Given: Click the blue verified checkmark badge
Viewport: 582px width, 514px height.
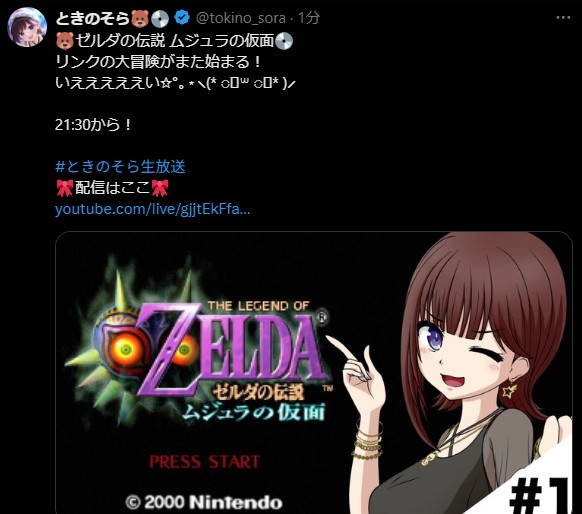Looking at the screenshot, I should coord(182,17).
